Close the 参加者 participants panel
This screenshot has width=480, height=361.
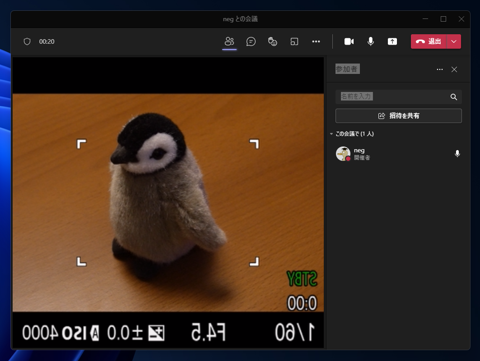[x=454, y=69]
